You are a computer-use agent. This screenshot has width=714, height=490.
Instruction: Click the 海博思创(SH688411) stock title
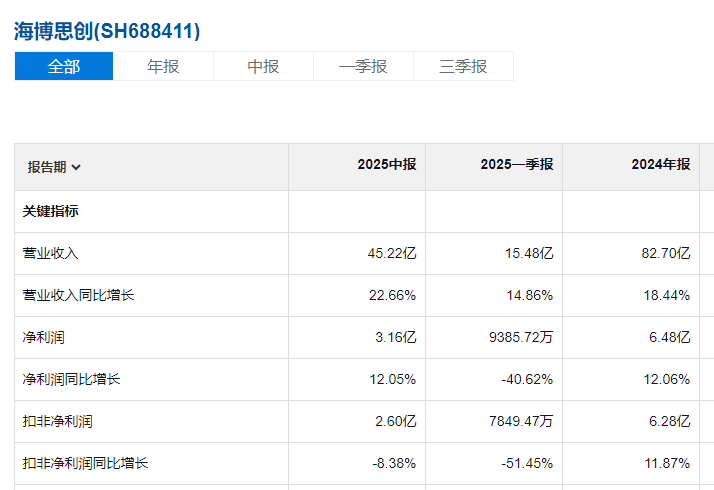[x=107, y=31]
